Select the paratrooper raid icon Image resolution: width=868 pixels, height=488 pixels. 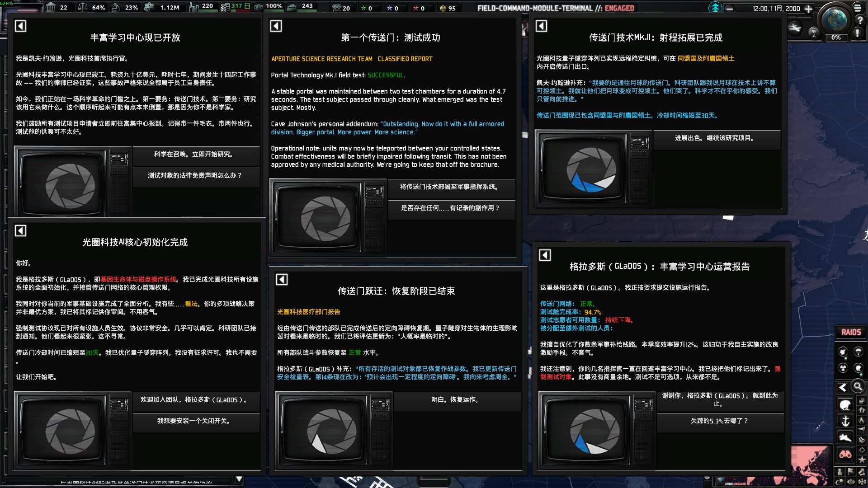click(858, 352)
